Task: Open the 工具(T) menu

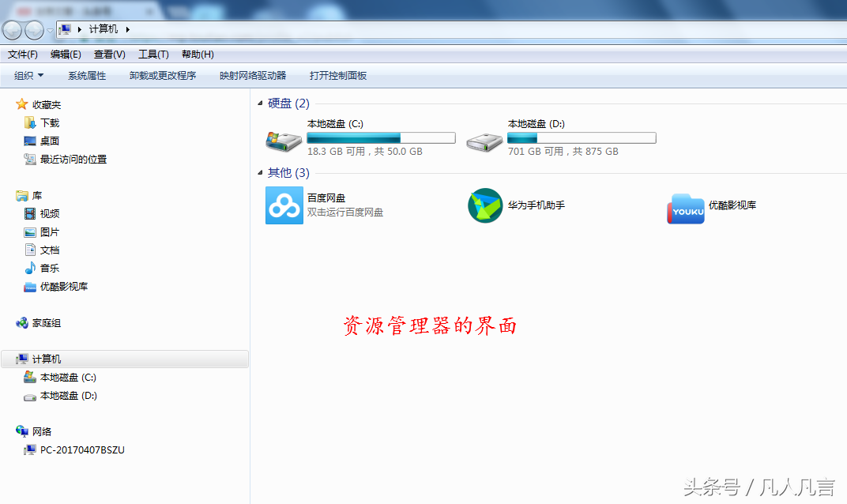Action: (153, 54)
